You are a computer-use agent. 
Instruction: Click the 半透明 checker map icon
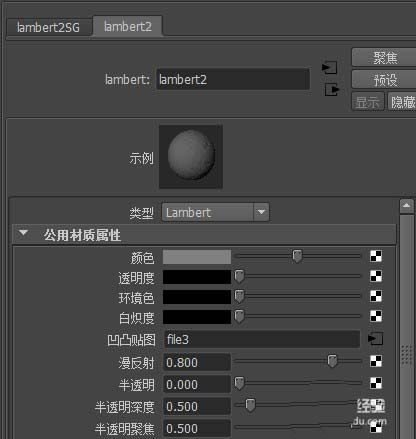376,383
